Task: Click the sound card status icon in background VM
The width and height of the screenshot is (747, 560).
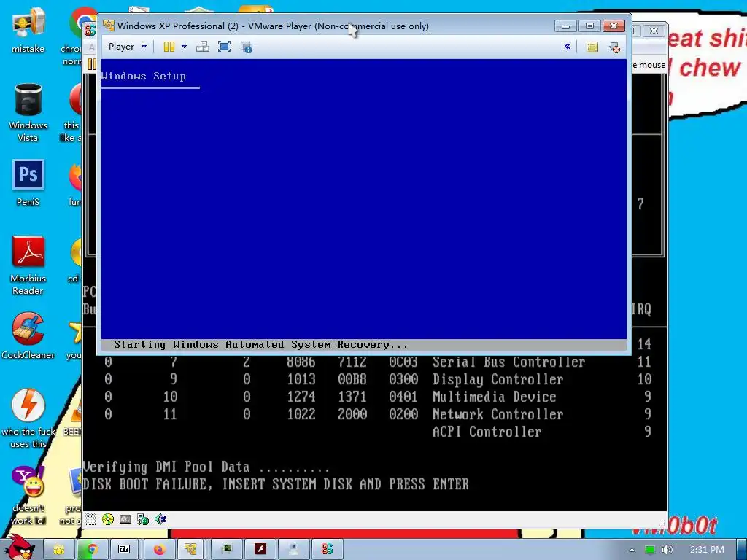Action: tap(160, 519)
